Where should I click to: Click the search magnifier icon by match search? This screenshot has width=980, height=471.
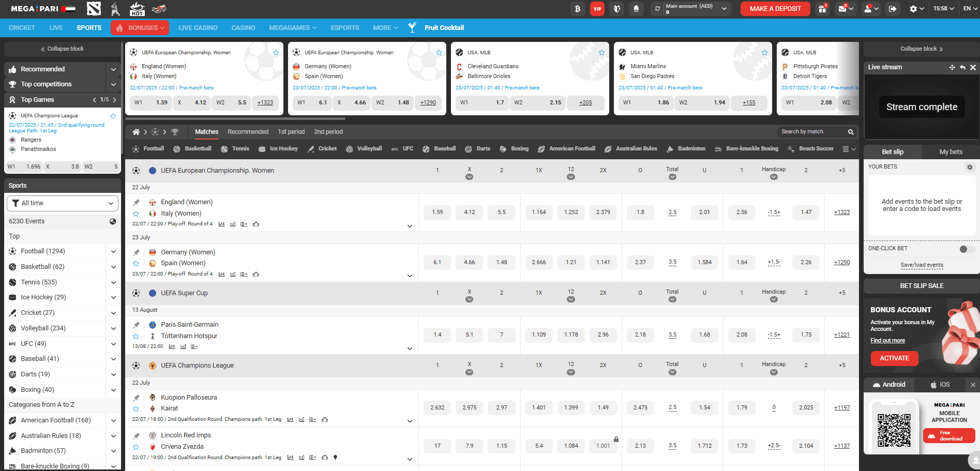click(x=851, y=132)
